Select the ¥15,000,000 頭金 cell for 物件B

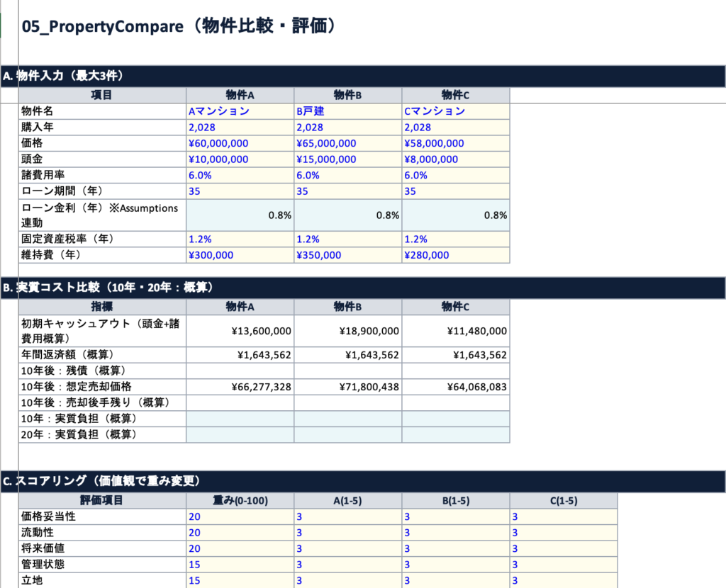click(347, 159)
